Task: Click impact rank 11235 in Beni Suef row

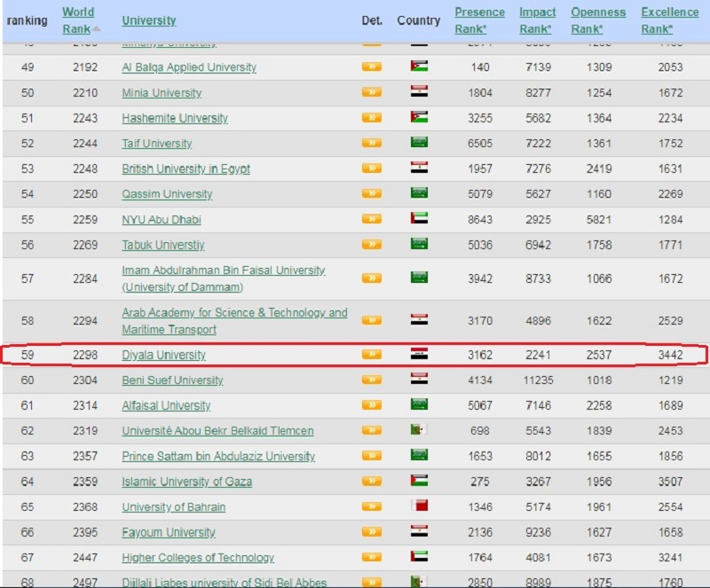Action: [x=539, y=380]
